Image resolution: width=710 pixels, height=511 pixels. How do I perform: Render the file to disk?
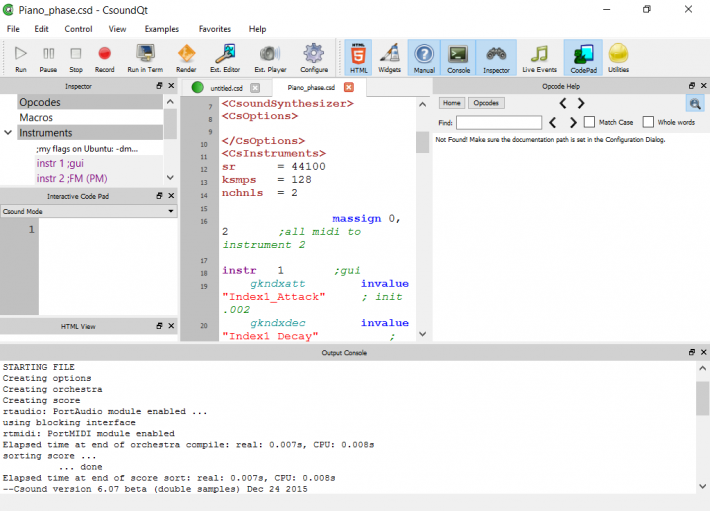186,58
